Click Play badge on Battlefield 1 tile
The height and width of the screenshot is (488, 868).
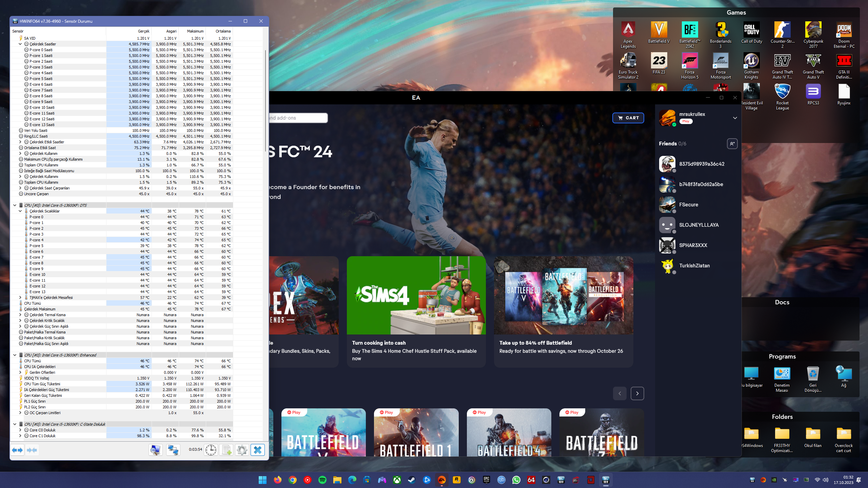pos(387,412)
